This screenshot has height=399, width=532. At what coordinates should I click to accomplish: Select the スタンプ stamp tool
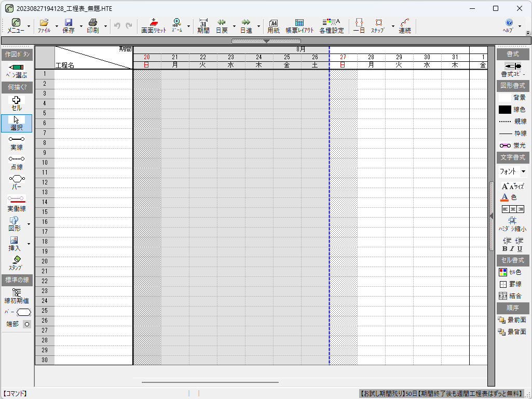coord(16,263)
